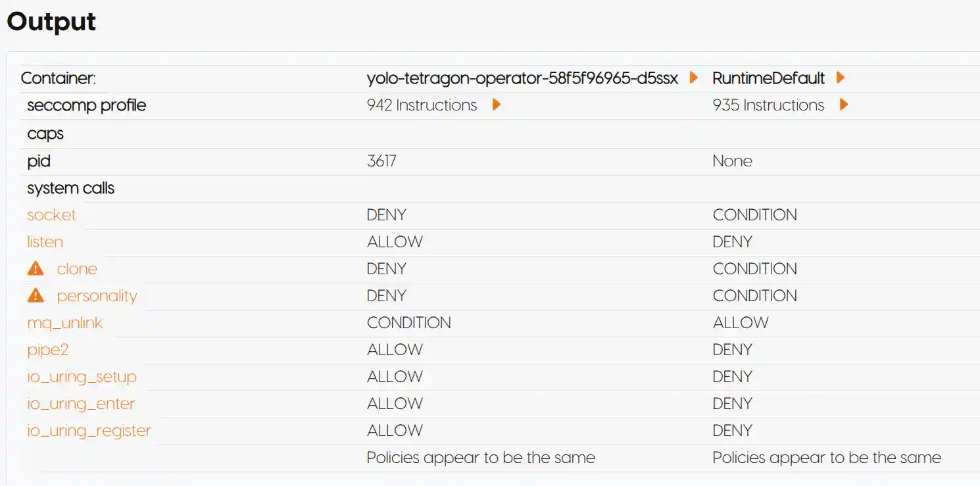Open the io_uring_enter system call link
This screenshot has width=980, height=486.
point(81,404)
